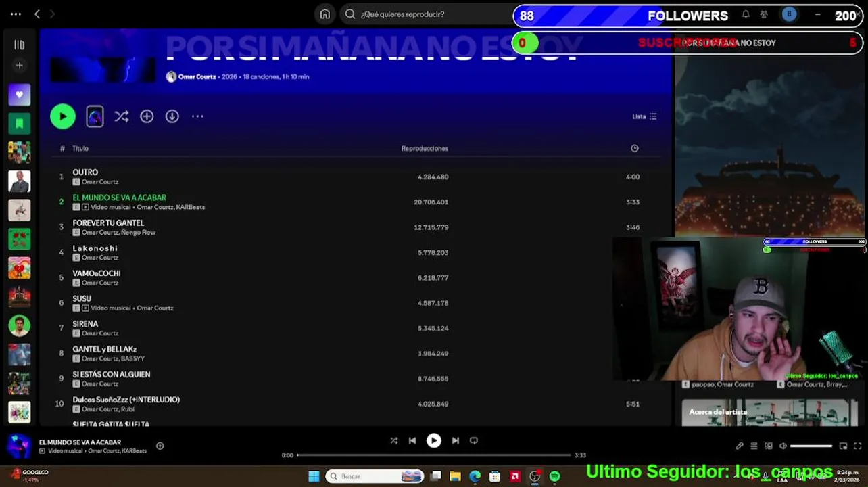Click the Reproducciones column header
Viewport: 868px width, 487px height.
(425, 148)
